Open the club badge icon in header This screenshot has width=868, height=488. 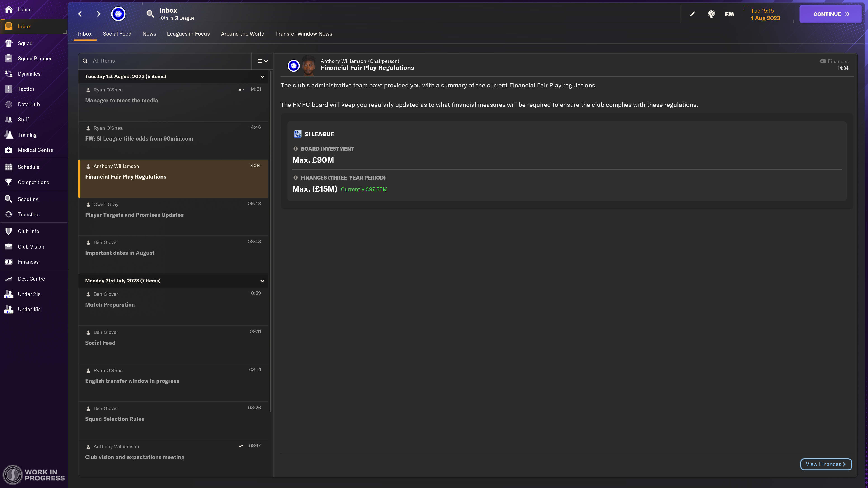coord(118,14)
